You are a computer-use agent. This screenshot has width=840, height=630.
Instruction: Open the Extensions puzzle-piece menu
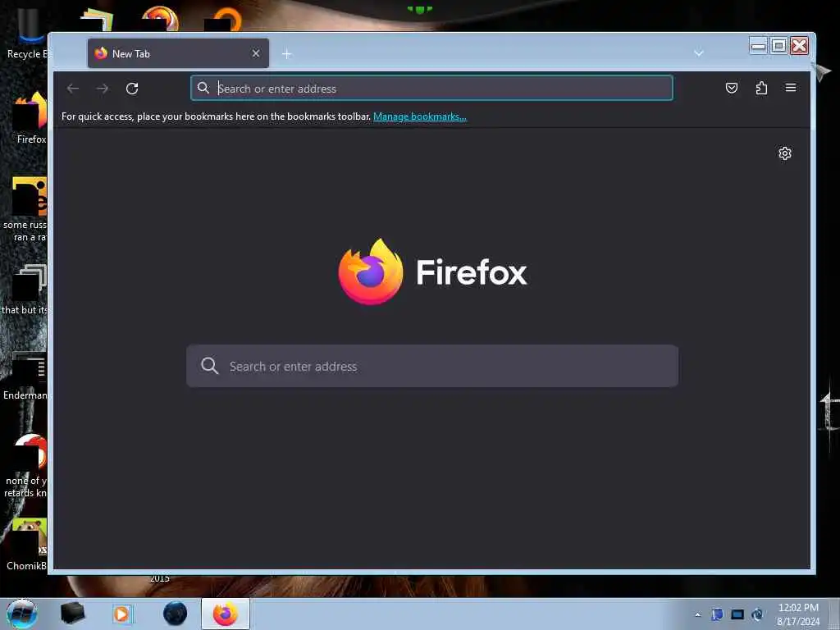761,88
